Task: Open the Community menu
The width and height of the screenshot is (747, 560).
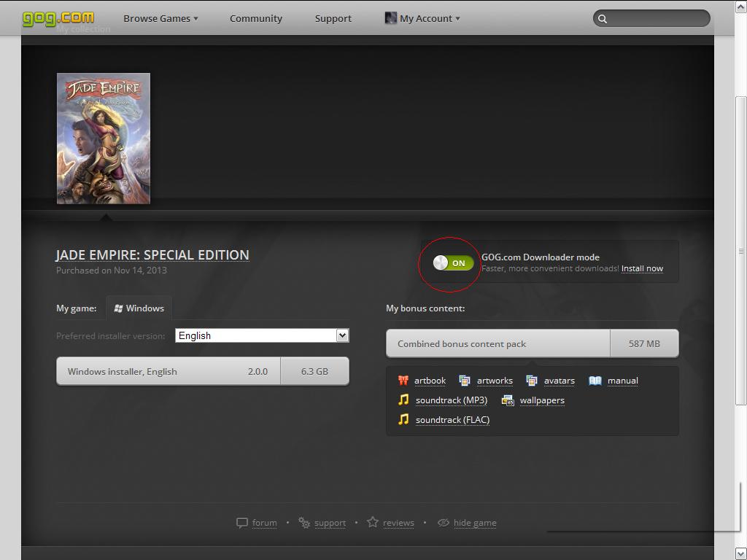Action: point(256,18)
